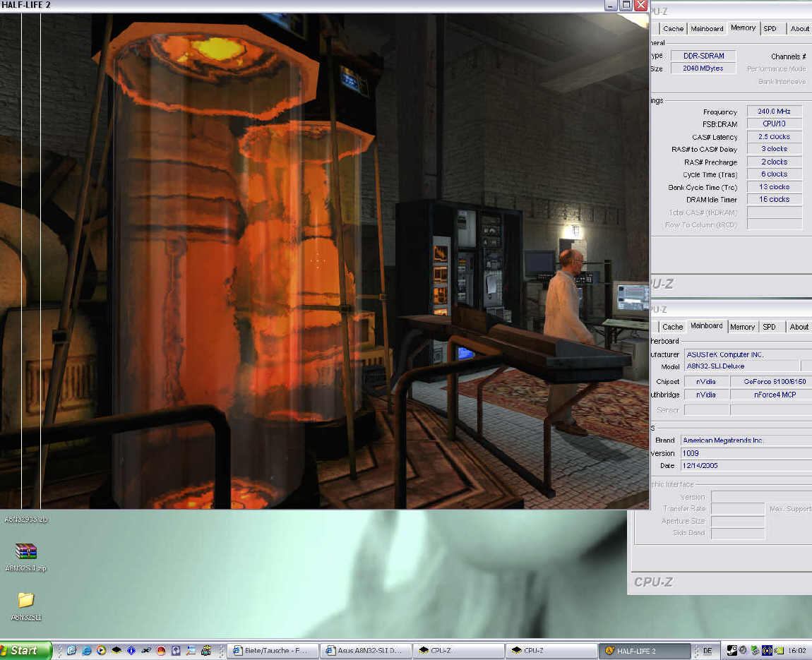Click the 2.5 clocks CAS# Latency value
Viewport: 812px width, 660px height.
pyautogui.click(x=774, y=137)
